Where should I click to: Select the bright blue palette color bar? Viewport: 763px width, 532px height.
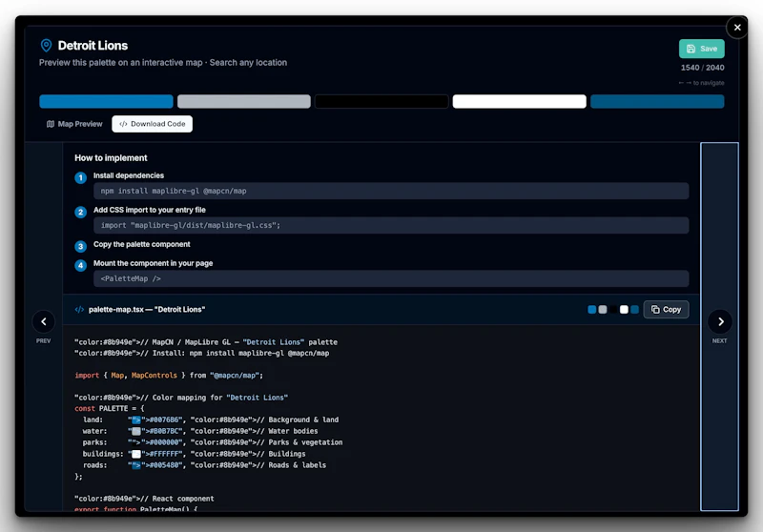pos(106,101)
